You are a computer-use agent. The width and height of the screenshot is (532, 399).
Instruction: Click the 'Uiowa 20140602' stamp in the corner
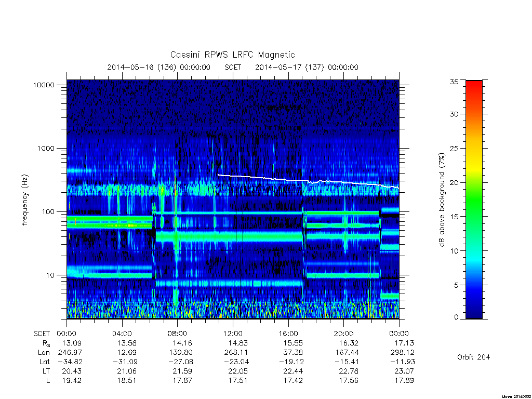(x=516, y=396)
